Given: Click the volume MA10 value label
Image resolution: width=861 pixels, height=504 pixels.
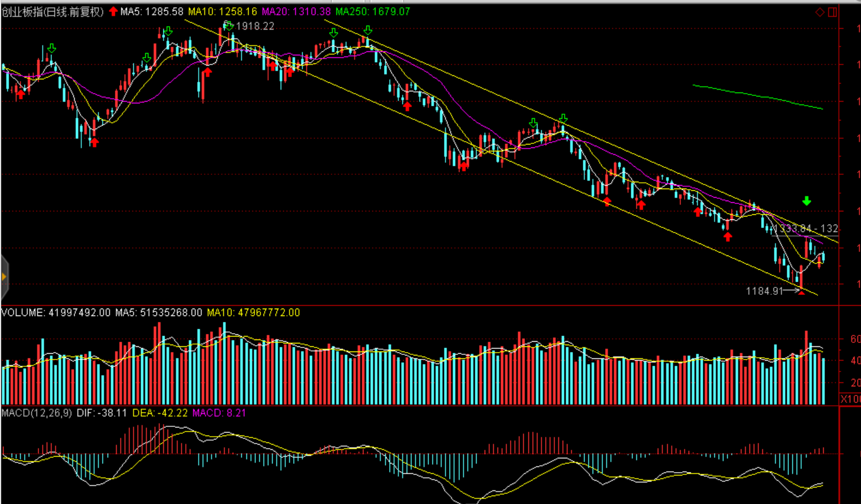Looking at the screenshot, I should pyautogui.click(x=253, y=313).
